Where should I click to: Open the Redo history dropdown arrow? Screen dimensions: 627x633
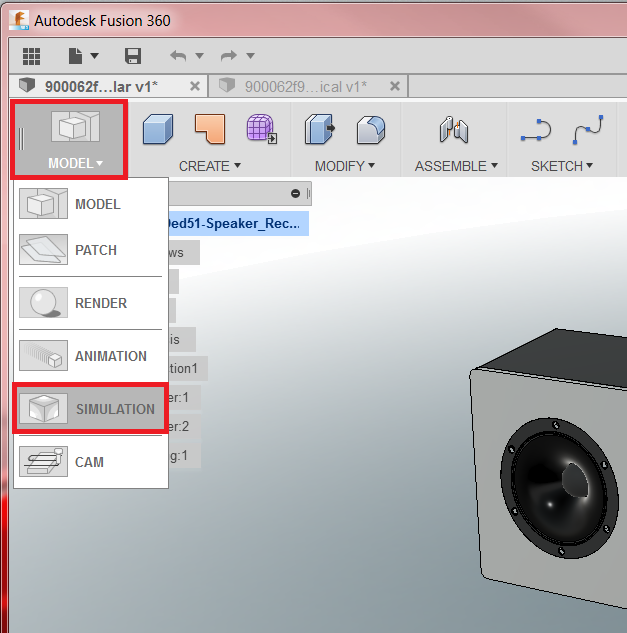pyautogui.click(x=250, y=56)
